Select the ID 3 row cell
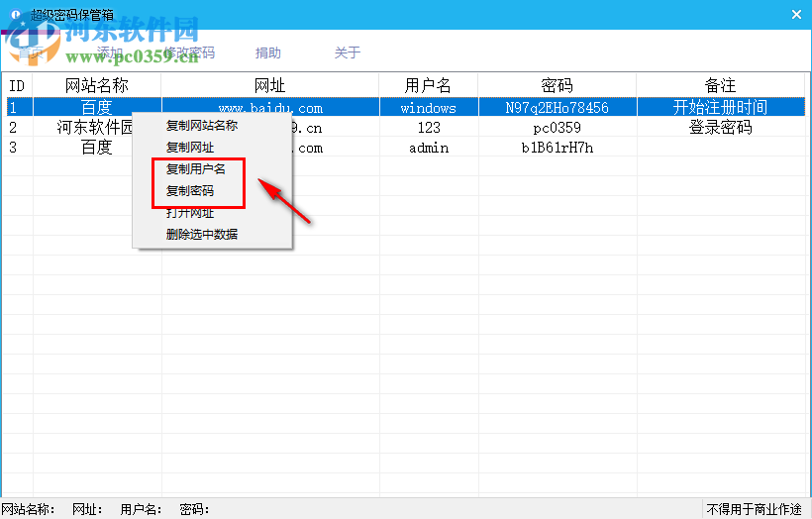This screenshot has width=812, height=519. [x=18, y=148]
